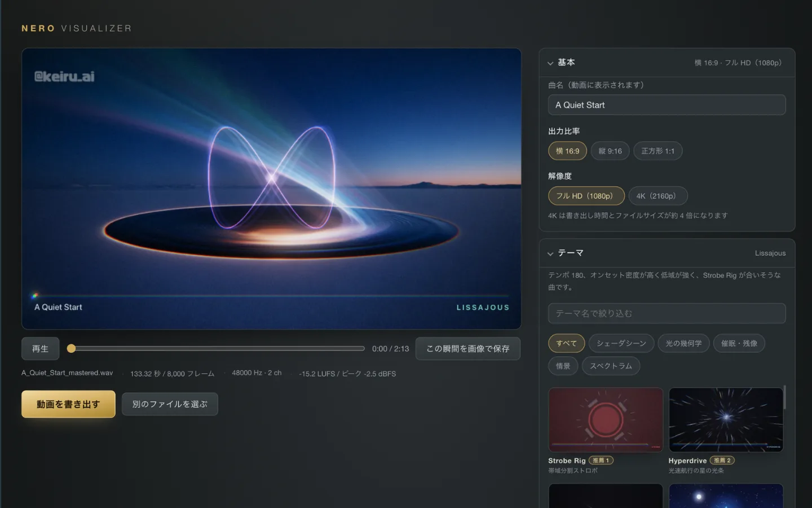Select the 横 16:9 output ratio
812x508 pixels.
click(x=567, y=151)
